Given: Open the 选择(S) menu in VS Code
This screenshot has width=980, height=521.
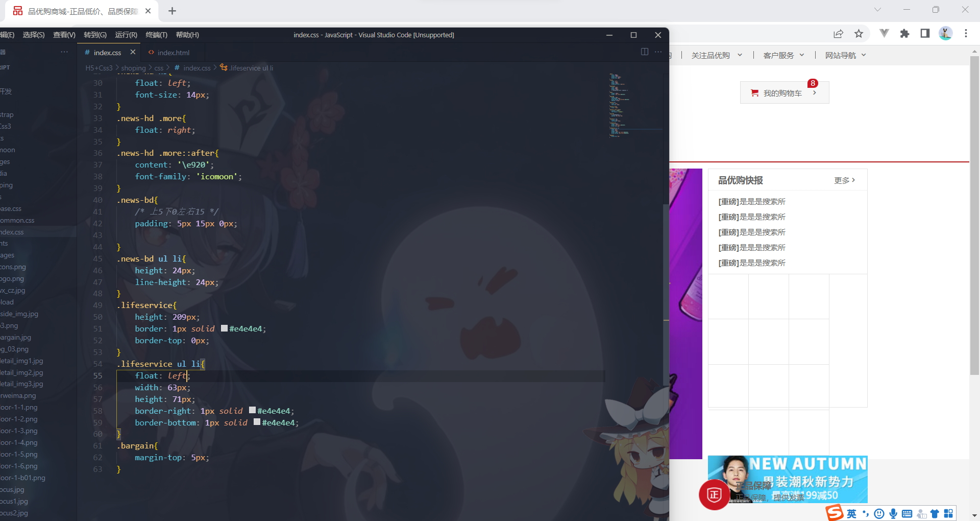Looking at the screenshot, I should 34,35.
